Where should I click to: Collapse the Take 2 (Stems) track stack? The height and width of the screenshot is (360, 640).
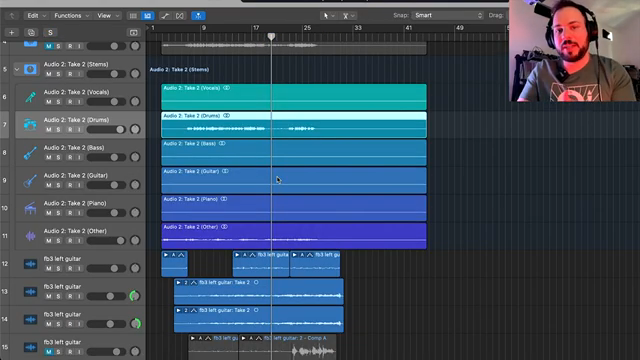pyautogui.click(x=17, y=69)
